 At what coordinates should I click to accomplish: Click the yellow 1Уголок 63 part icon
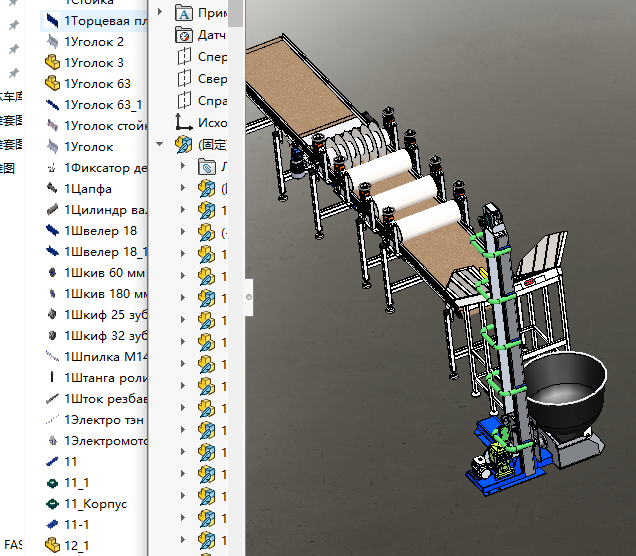tap(52, 84)
